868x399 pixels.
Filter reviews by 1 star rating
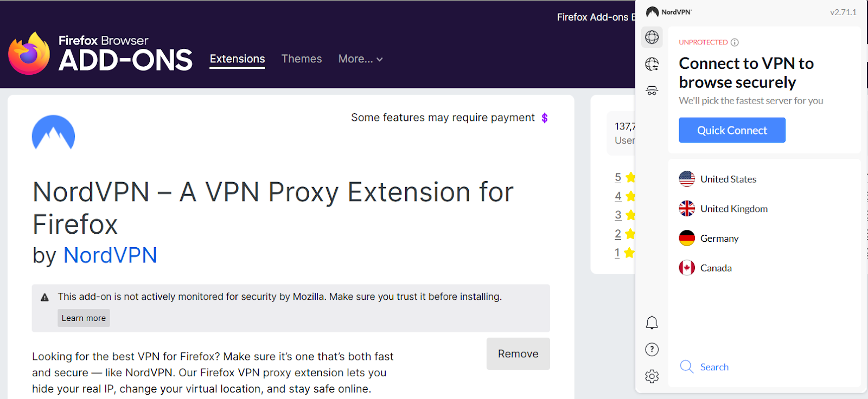pos(625,253)
